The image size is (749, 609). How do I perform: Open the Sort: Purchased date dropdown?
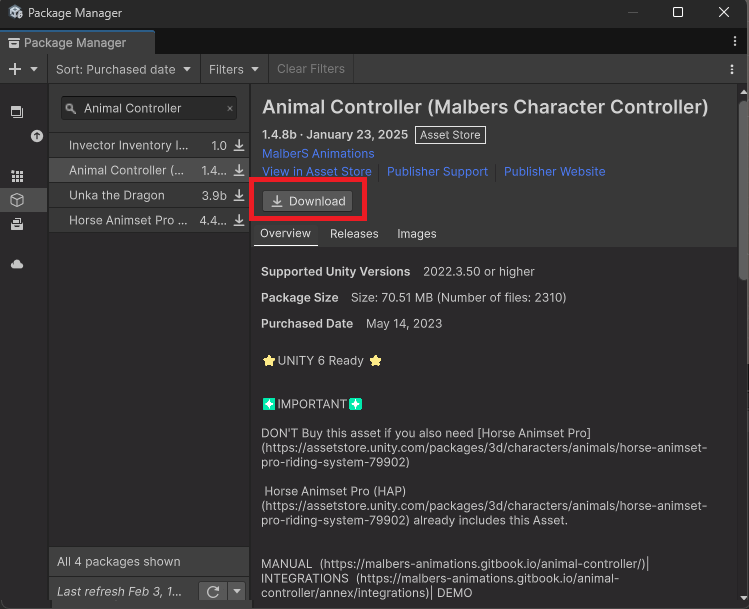[123, 69]
